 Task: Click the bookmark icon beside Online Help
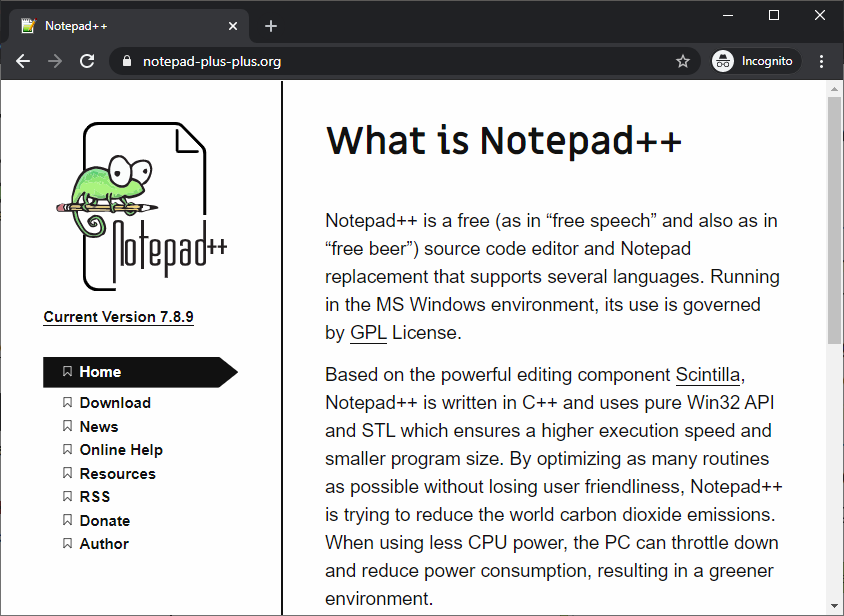pyautogui.click(x=67, y=449)
